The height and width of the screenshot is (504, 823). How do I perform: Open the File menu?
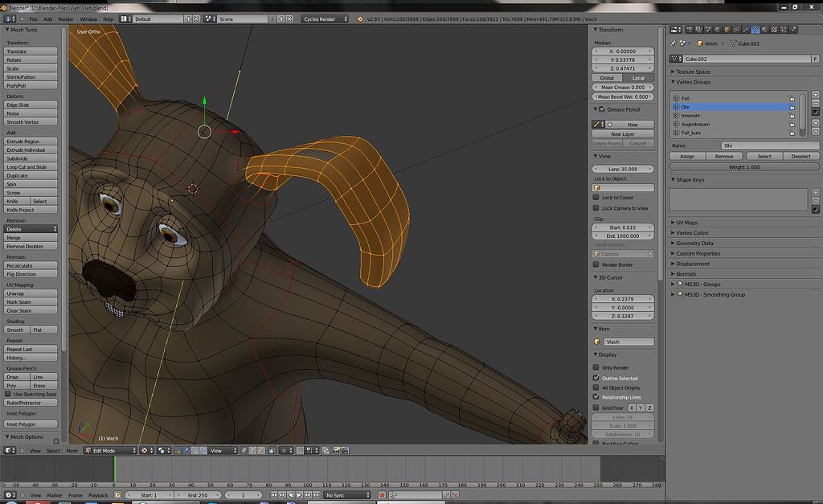[33, 19]
